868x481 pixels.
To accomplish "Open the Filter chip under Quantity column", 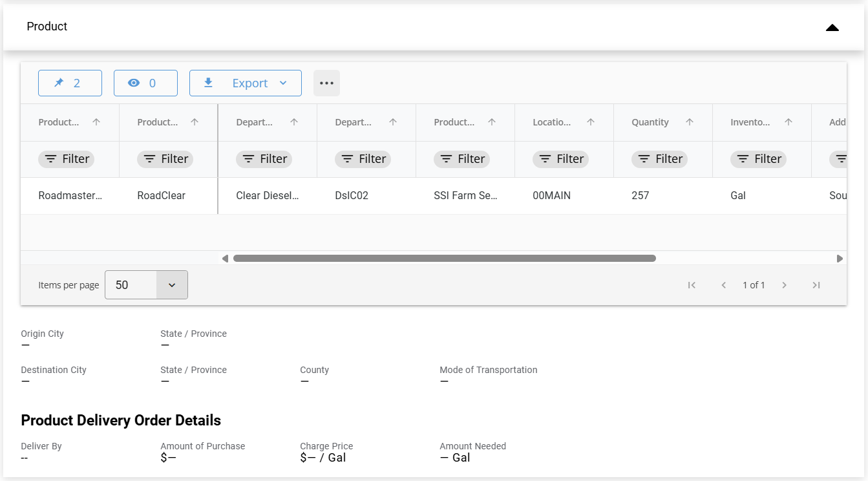I will [659, 159].
